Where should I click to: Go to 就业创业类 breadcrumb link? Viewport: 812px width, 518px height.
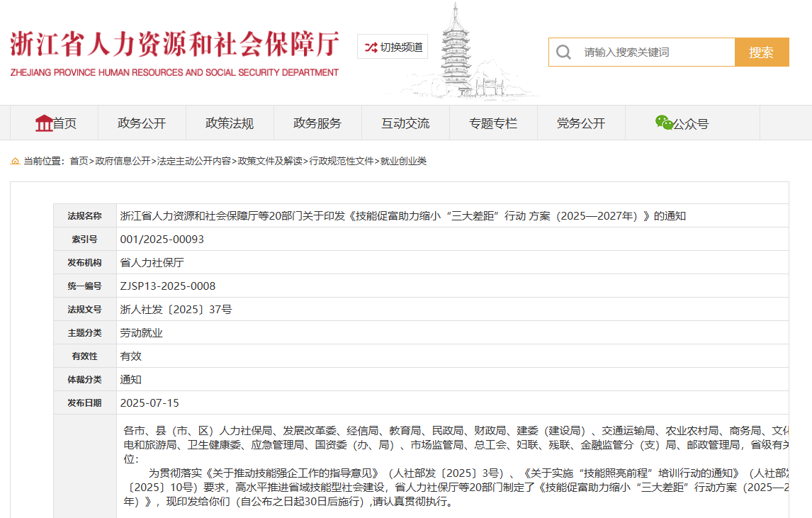403,162
